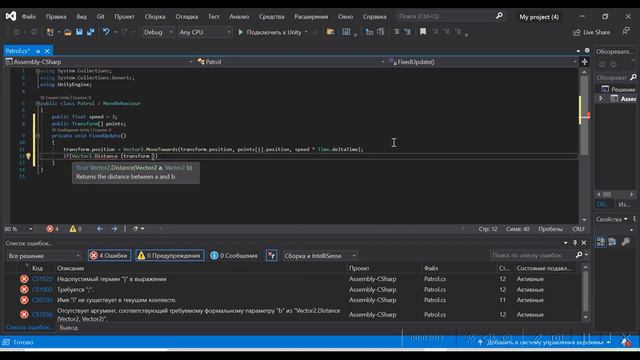
Task: Click the error count icon in the editor status
Action: [50, 229]
